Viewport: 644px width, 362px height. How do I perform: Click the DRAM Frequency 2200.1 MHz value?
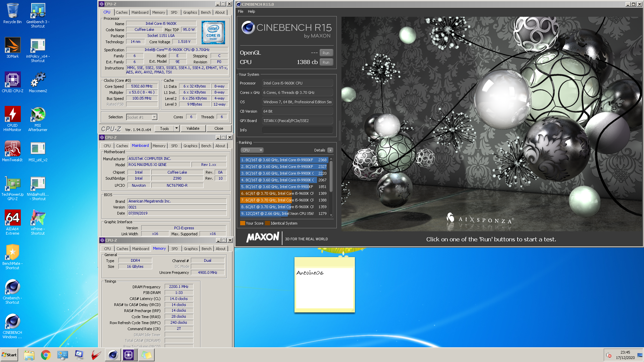(179, 287)
